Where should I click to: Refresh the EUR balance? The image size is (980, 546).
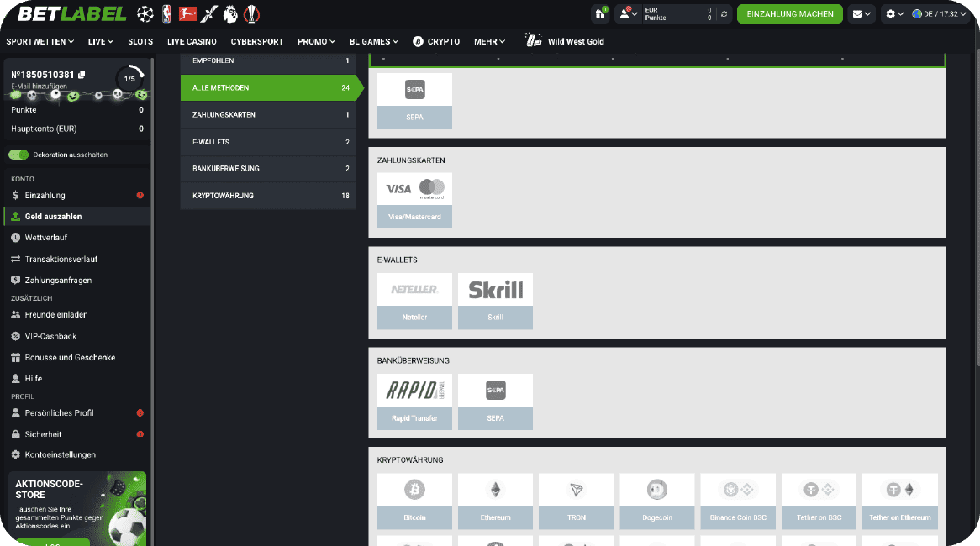coord(724,13)
